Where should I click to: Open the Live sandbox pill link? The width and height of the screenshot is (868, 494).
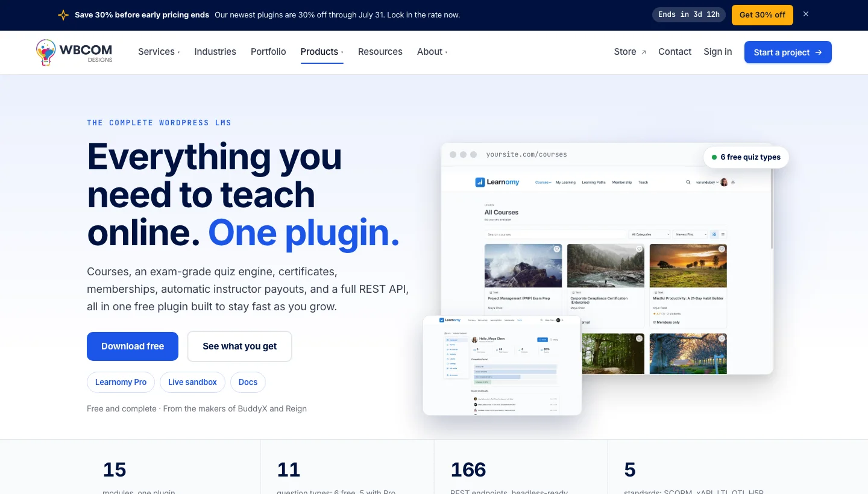click(x=192, y=382)
